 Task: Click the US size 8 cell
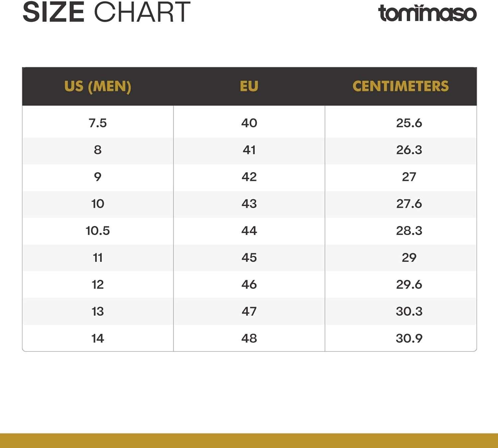(98, 150)
